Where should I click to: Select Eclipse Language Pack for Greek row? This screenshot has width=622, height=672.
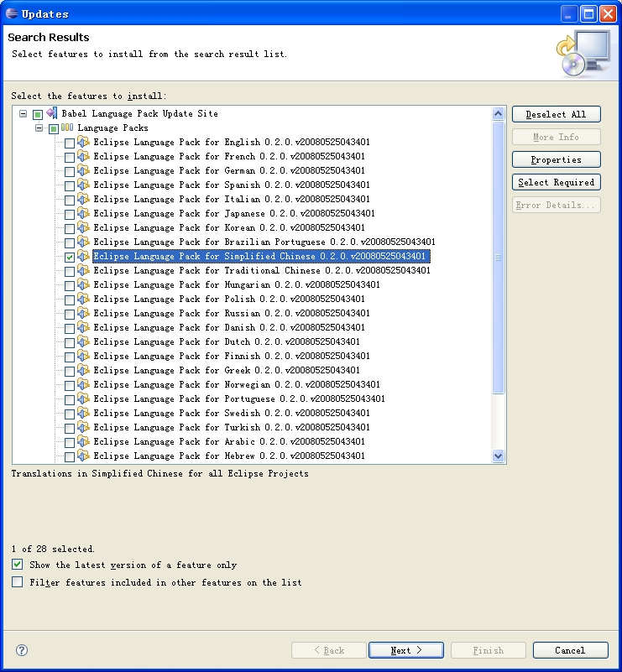[227, 370]
